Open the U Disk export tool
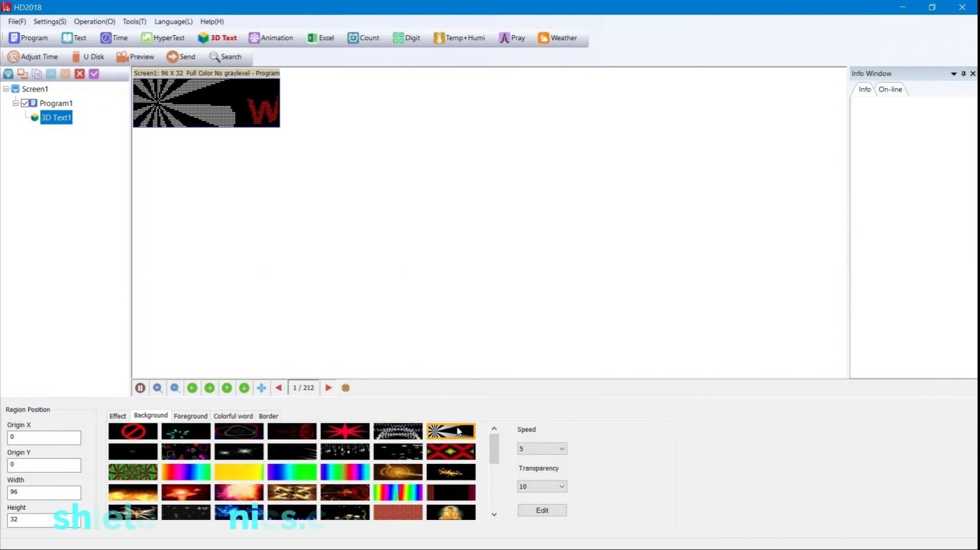The width and height of the screenshot is (980, 550). pyautogui.click(x=88, y=56)
